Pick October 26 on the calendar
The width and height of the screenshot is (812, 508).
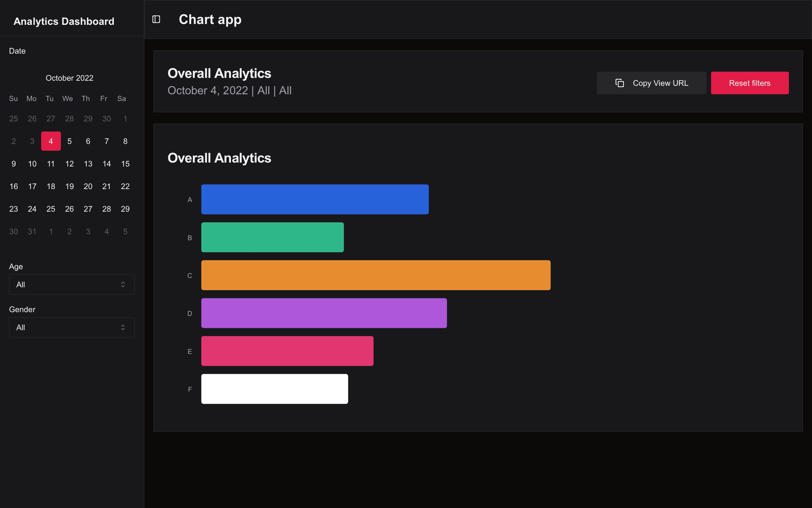[x=69, y=209]
